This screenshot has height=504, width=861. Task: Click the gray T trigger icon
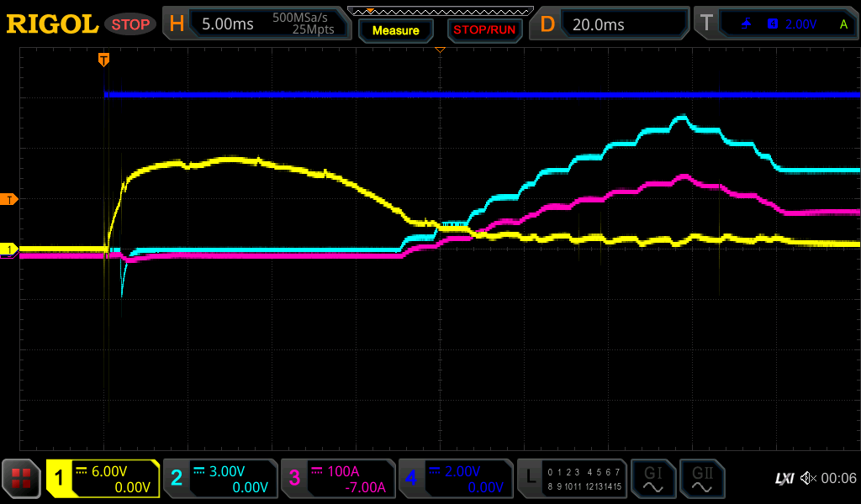point(706,24)
